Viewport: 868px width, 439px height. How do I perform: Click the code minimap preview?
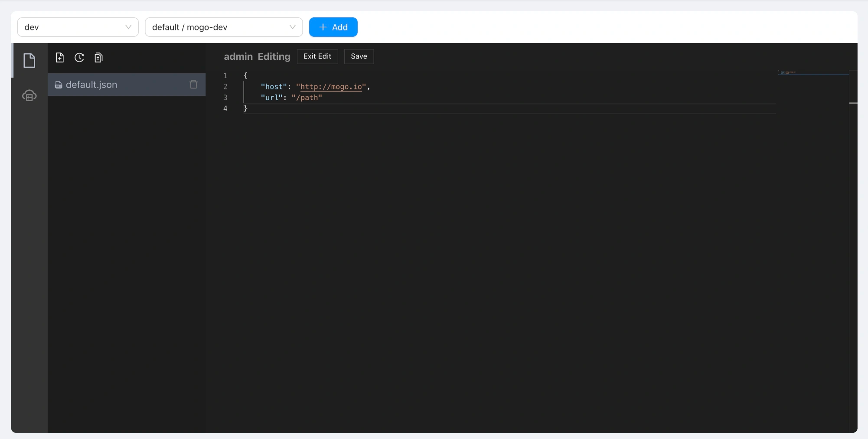(813, 73)
